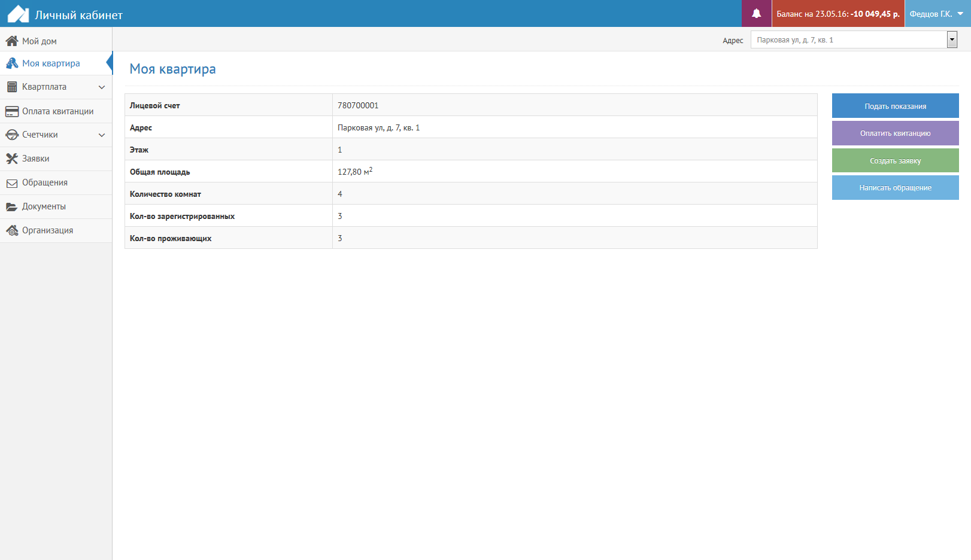Select Моя квартира menu item

(x=56, y=63)
